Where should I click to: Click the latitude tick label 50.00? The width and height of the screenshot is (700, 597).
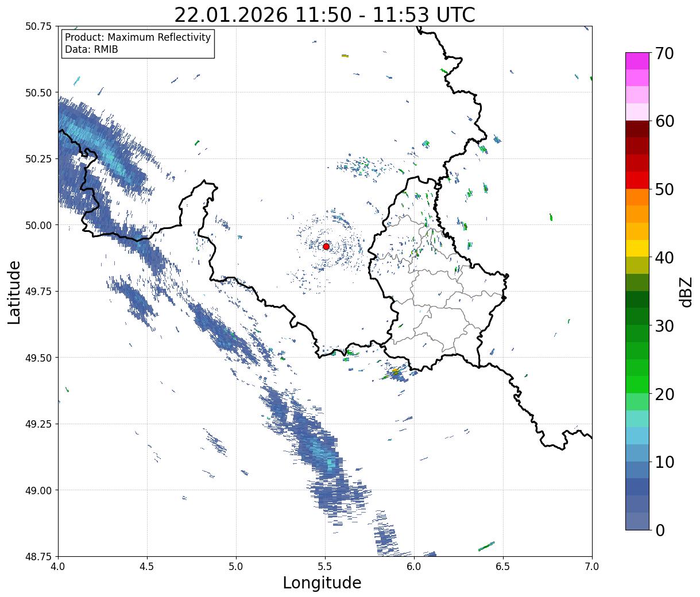coord(38,225)
